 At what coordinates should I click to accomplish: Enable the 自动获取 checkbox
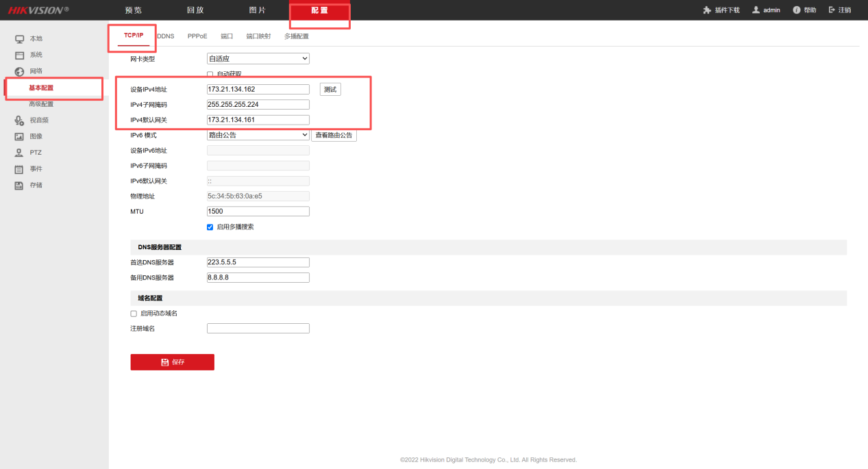click(210, 74)
